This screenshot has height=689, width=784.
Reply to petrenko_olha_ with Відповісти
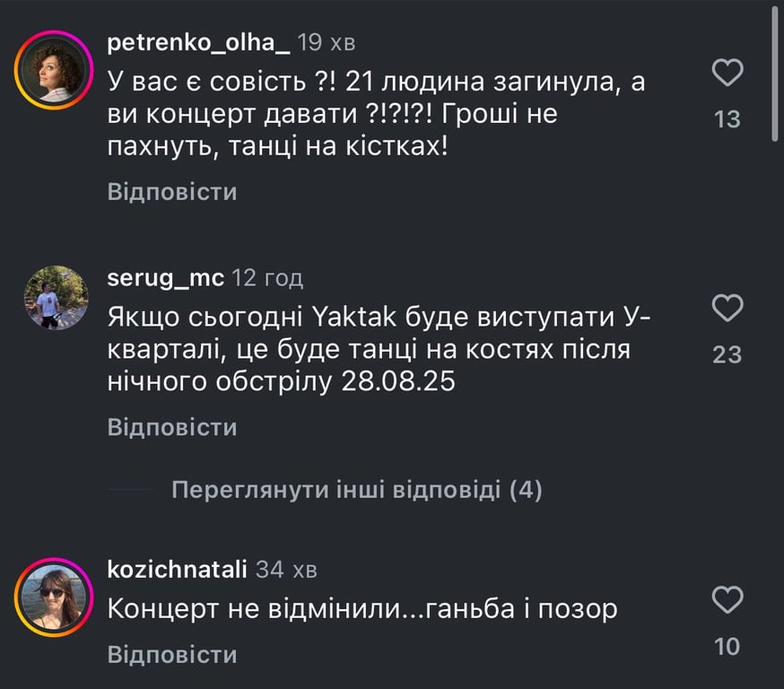(x=172, y=192)
